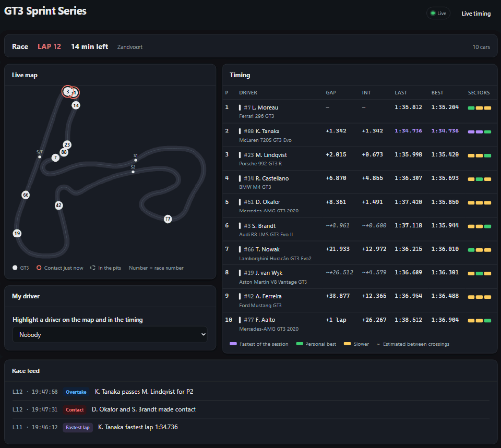Viewport: 501px width, 448px height.
Task: Click car marker 7 on live map
Action: point(56,158)
